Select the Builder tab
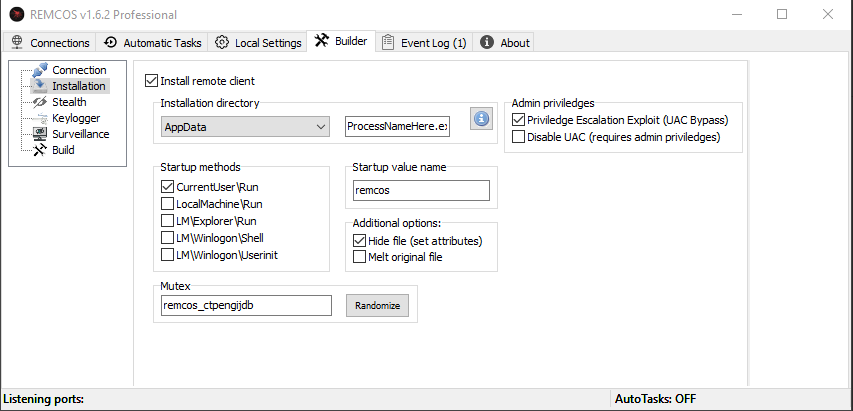Viewport: 853px width, 411px height. point(341,41)
